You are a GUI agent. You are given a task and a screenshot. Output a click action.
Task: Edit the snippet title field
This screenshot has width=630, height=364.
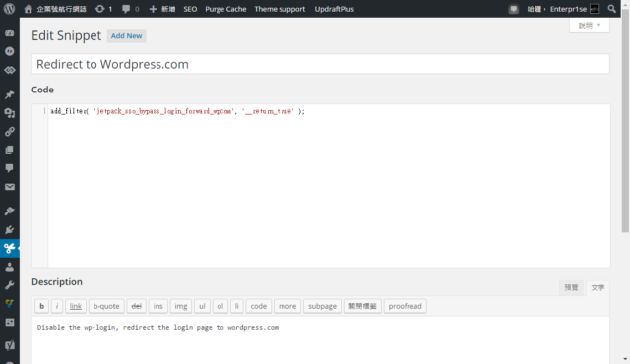click(x=321, y=64)
